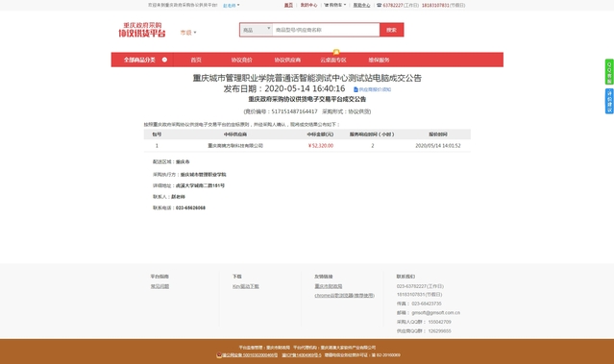
Task: Click the yellow badge above 云桌面专区
Action: coord(336,52)
